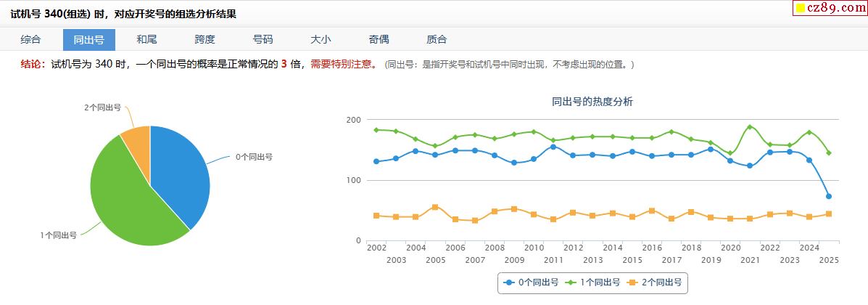Click the 0个同出号 pie chart label
The width and height of the screenshot is (868, 305).
[254, 157]
